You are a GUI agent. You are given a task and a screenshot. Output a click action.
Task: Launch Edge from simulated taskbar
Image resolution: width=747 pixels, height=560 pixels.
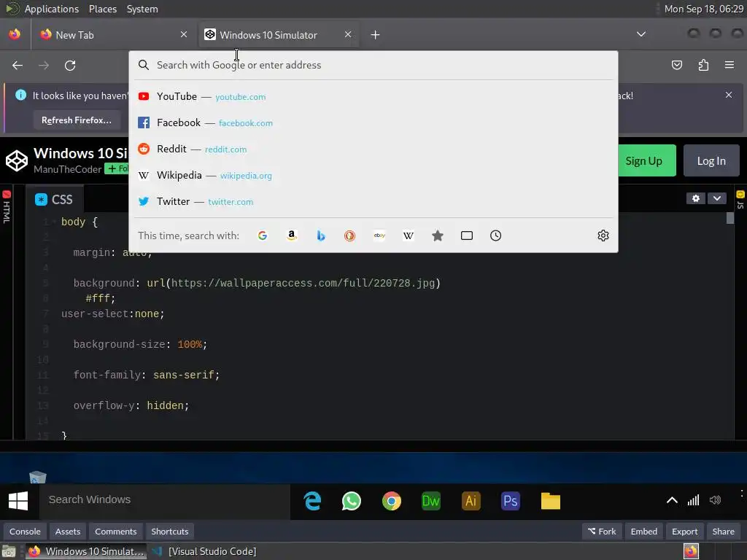[312, 501]
